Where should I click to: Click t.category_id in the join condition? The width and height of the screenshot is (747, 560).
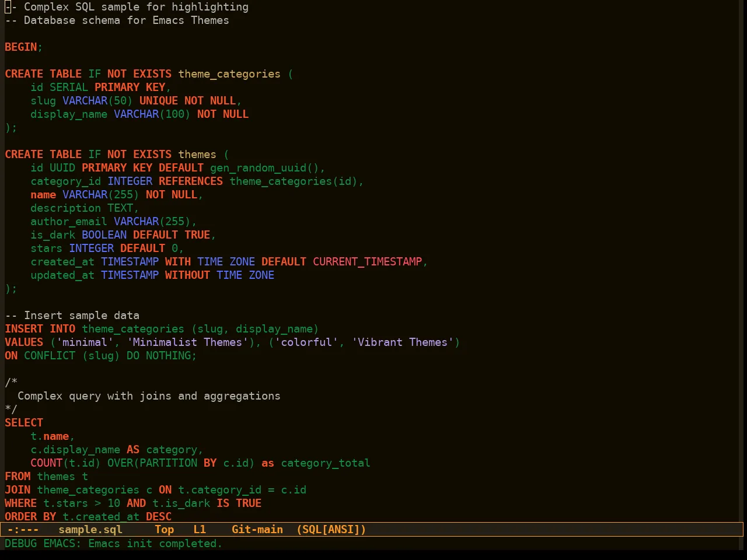click(219, 490)
